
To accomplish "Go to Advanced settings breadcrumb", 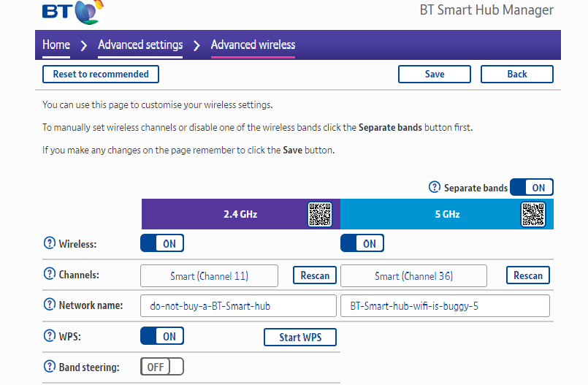I will [140, 45].
